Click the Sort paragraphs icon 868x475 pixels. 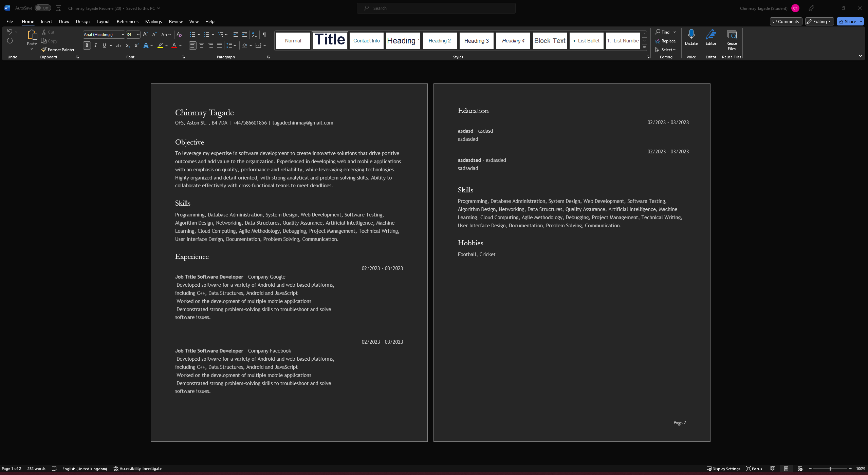click(254, 35)
